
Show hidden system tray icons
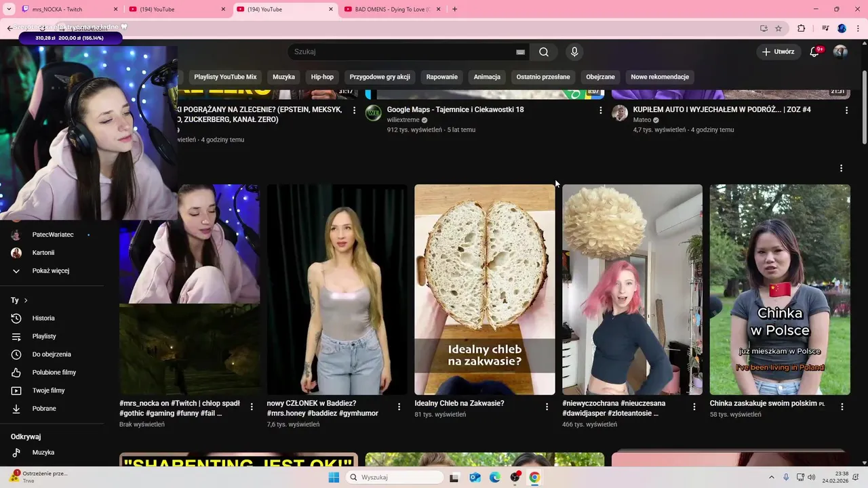point(771,477)
